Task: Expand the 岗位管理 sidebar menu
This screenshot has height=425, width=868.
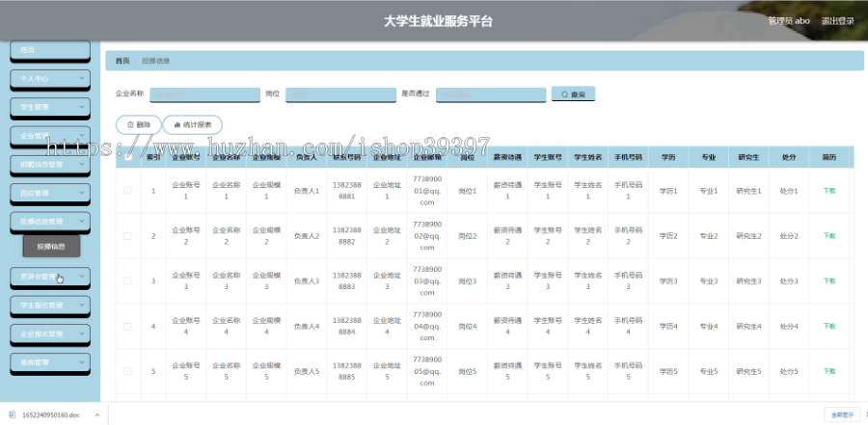Action: (x=50, y=193)
